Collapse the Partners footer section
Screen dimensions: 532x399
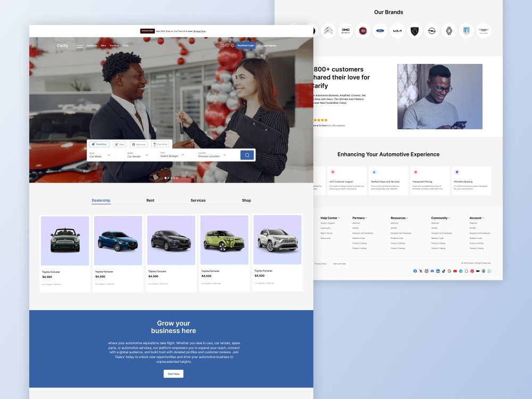click(359, 218)
